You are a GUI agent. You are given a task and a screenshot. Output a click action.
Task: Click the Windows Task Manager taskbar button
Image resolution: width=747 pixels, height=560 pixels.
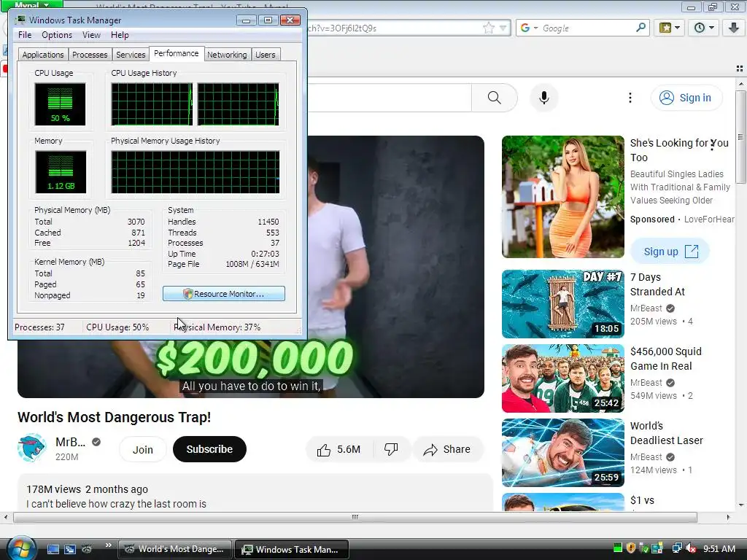(x=292, y=549)
